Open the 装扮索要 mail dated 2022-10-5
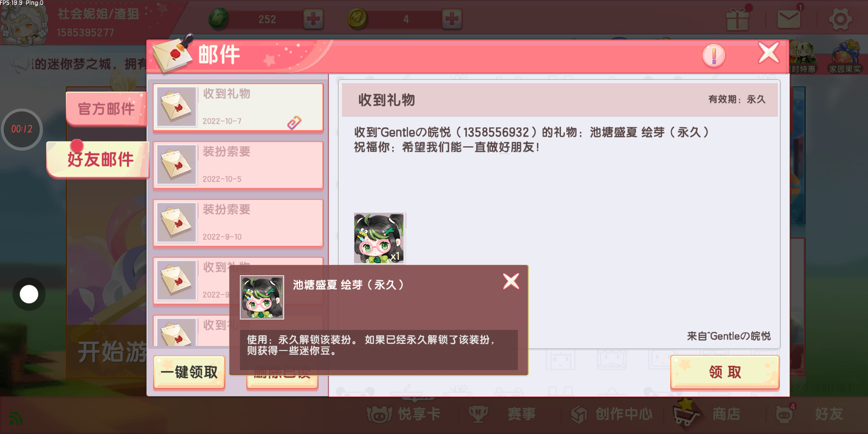Screen dimensions: 868x434 coord(238,165)
